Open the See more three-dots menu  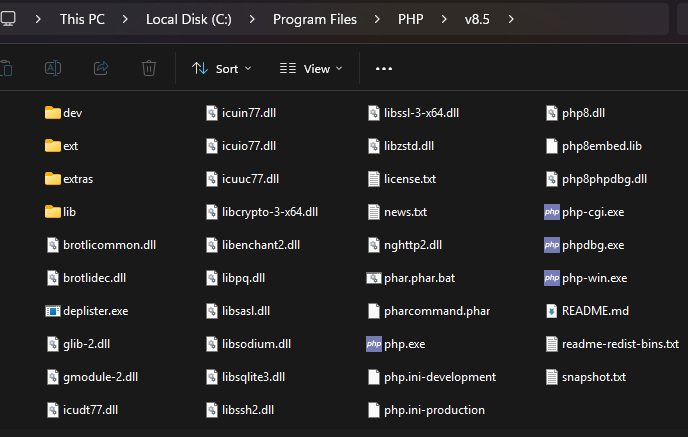pyautogui.click(x=384, y=68)
